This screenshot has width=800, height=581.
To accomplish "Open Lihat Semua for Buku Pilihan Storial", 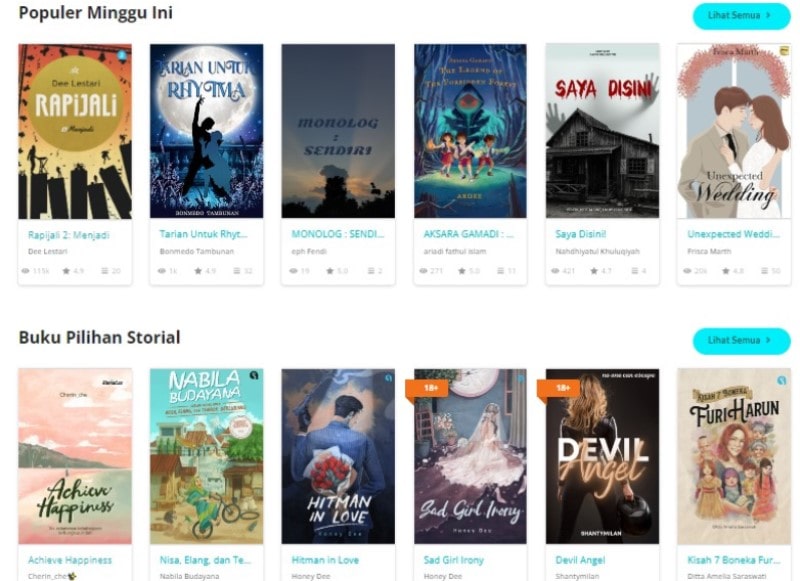I will click(741, 341).
